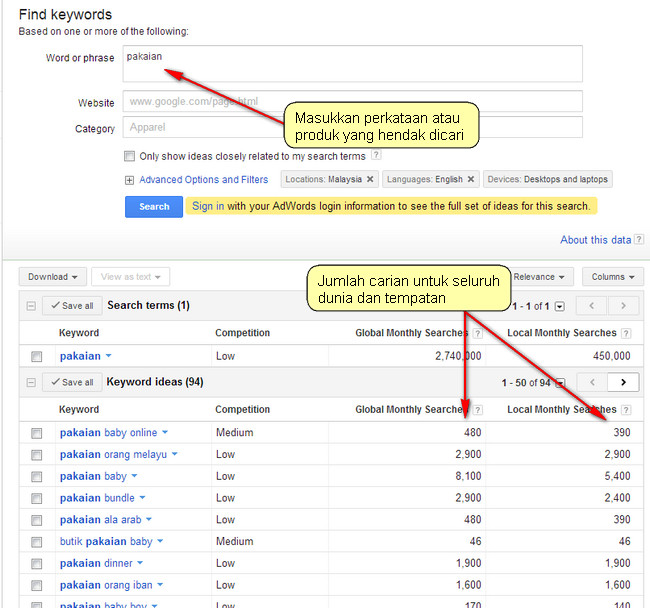This screenshot has width=650, height=608.
Task: Expand Advanced Options and Filters plus icon
Action: click(x=129, y=180)
